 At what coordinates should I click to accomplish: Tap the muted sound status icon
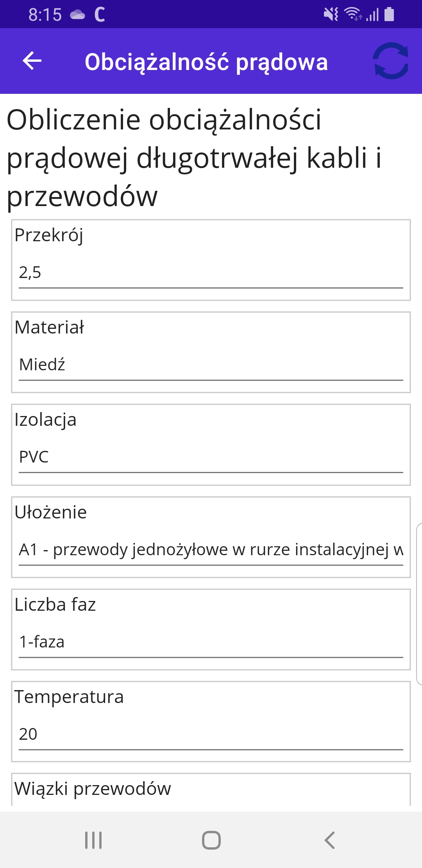point(331,14)
